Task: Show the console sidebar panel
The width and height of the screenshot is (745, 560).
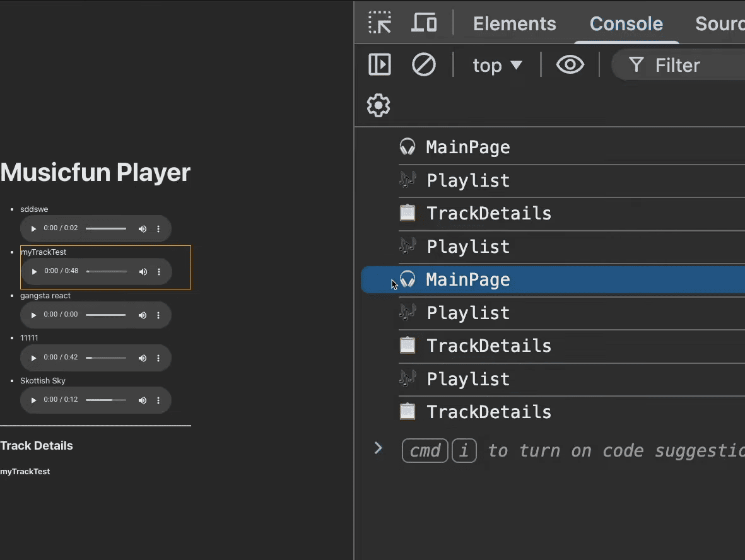Action: coord(380,65)
